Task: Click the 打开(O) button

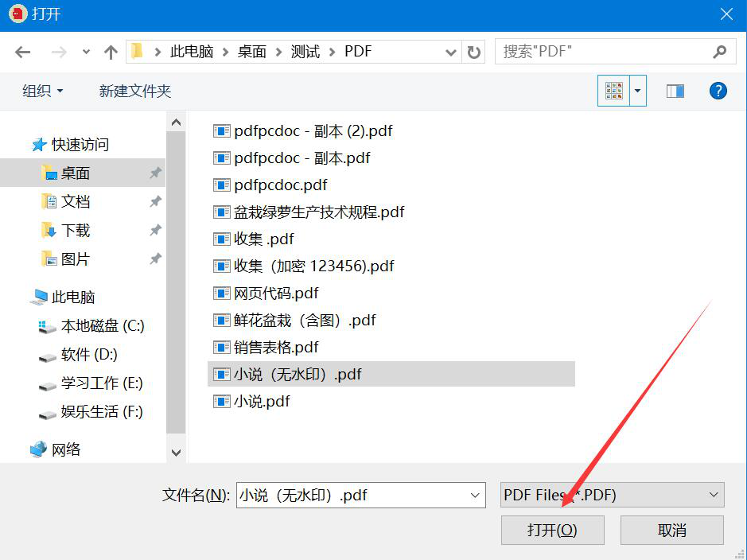Action: (553, 530)
